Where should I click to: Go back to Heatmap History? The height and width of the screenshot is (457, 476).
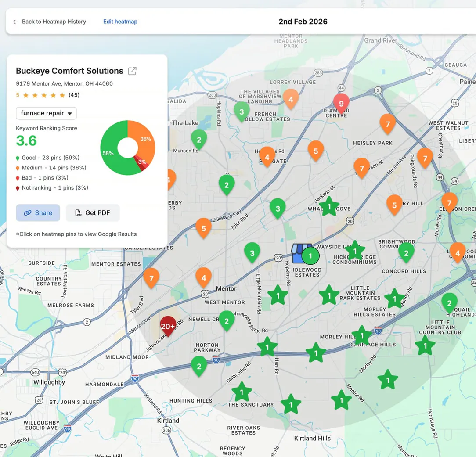[x=49, y=22]
